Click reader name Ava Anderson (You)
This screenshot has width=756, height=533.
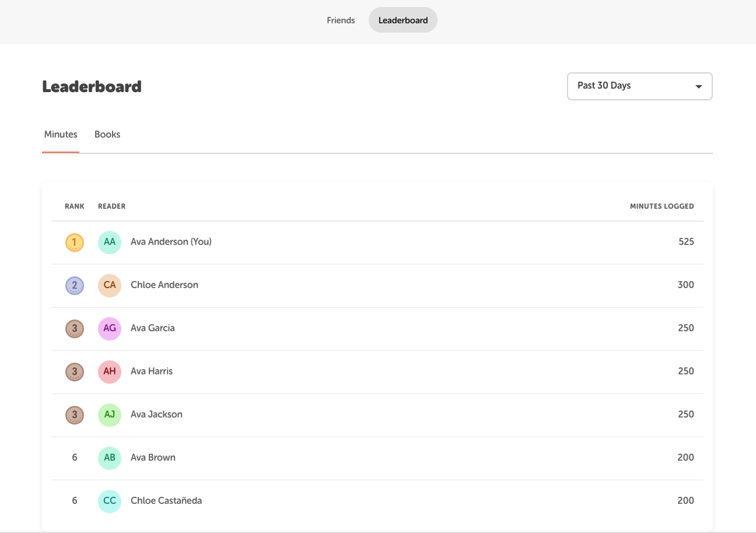[x=171, y=241]
